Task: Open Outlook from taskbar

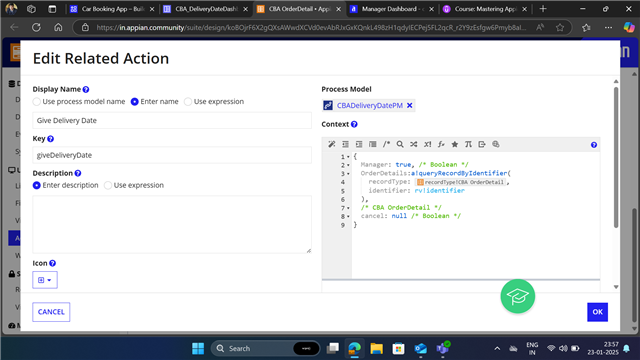Action: coord(420,349)
